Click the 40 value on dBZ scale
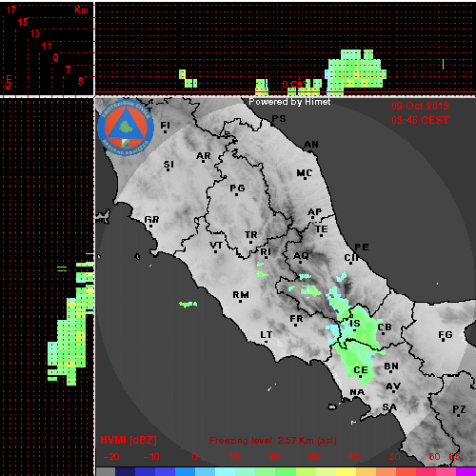476x476 pixels. [353, 457]
